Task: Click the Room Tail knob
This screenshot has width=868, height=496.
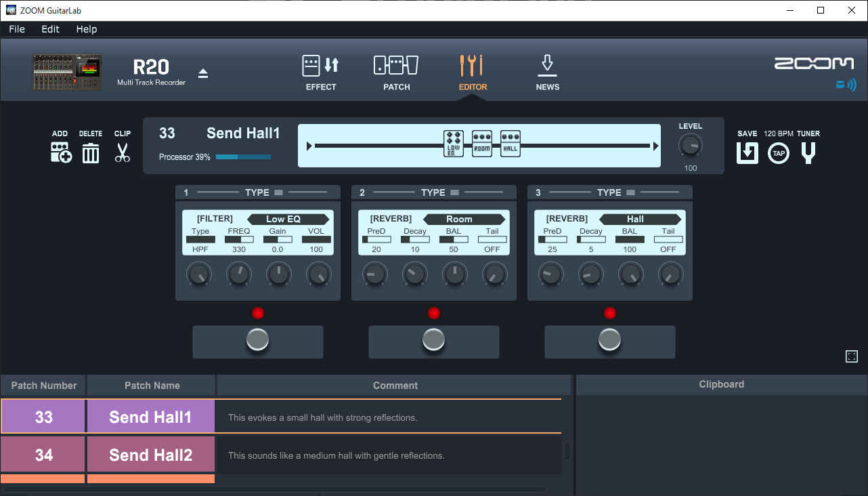Action: pos(495,274)
